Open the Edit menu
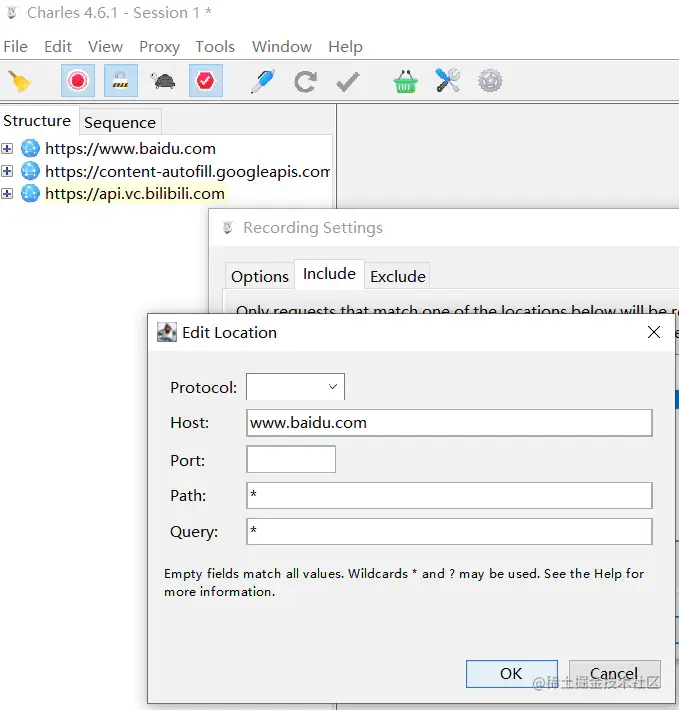Screen dimensions: 679x710 57,47
